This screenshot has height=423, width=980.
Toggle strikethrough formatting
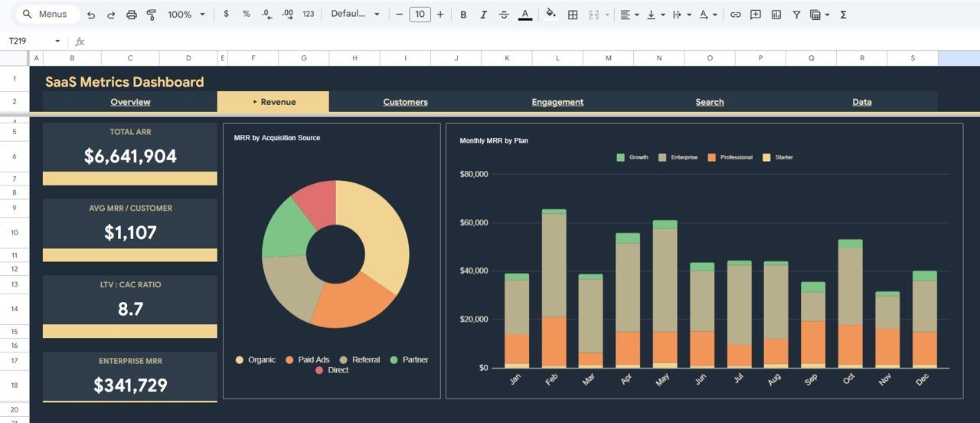[504, 15]
